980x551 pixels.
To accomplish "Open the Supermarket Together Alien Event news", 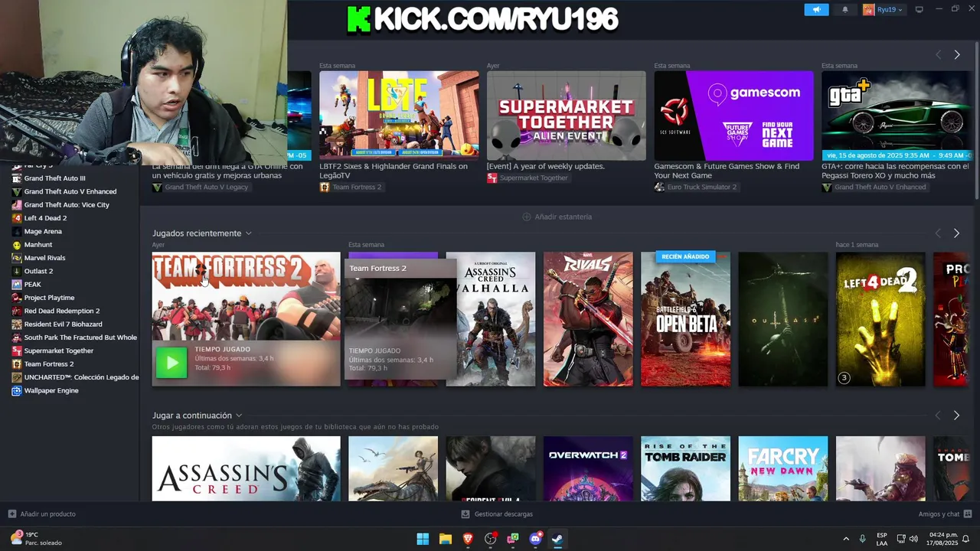I will (567, 116).
